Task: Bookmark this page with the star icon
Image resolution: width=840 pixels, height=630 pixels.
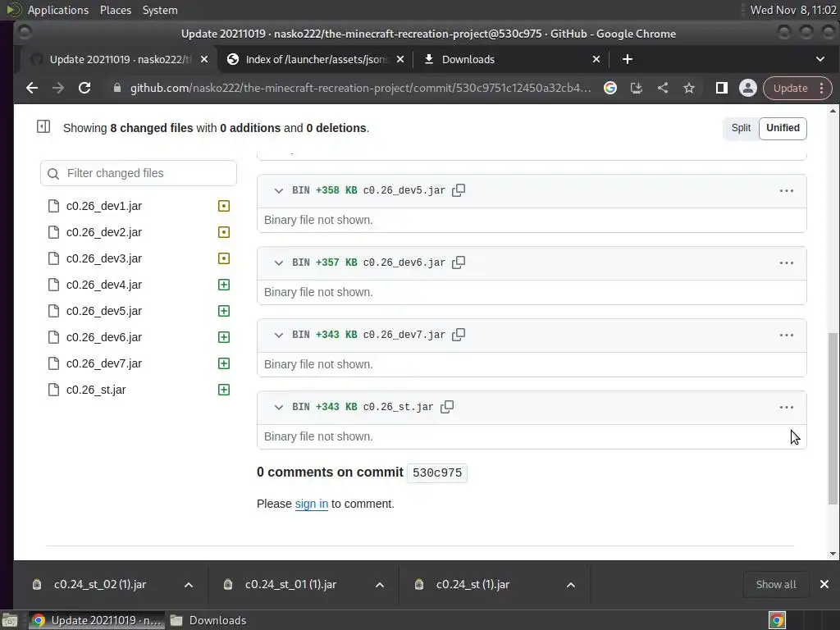Action: [x=689, y=88]
